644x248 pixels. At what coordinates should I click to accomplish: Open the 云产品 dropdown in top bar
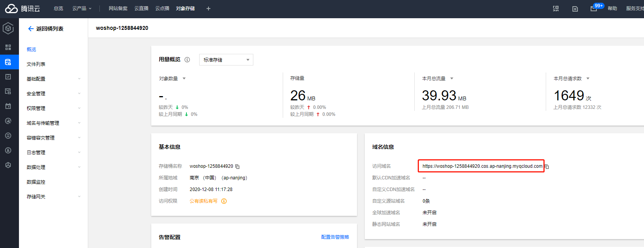tap(82, 9)
